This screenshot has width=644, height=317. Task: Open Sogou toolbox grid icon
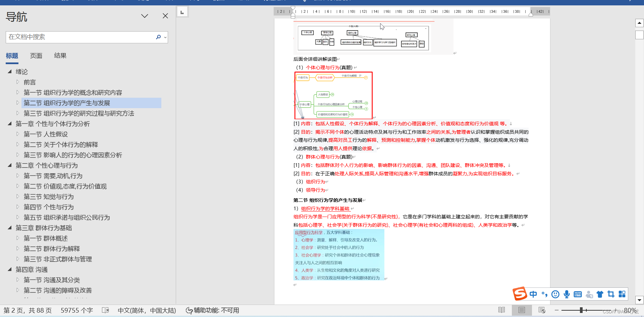[x=622, y=294]
